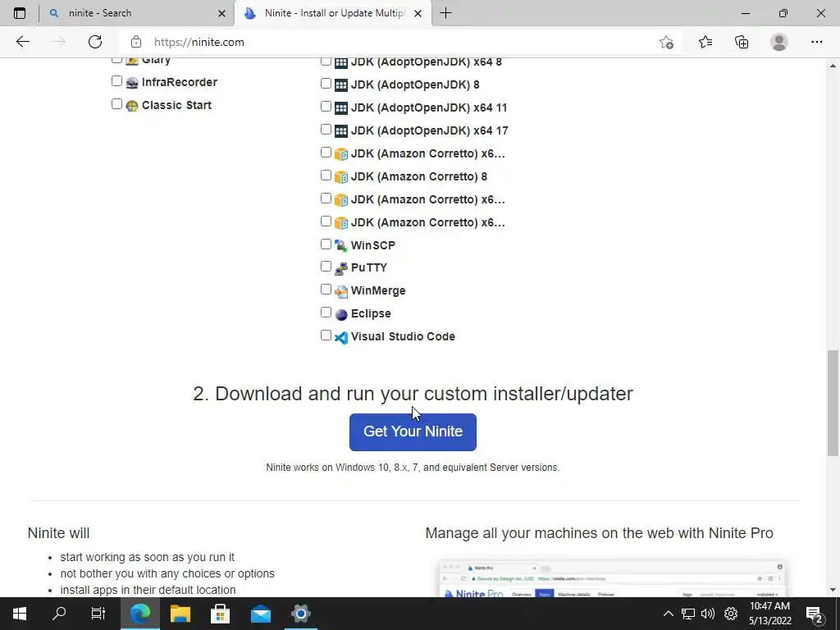Refresh the Ninite page
Screen dimensions: 840x630
(95, 42)
